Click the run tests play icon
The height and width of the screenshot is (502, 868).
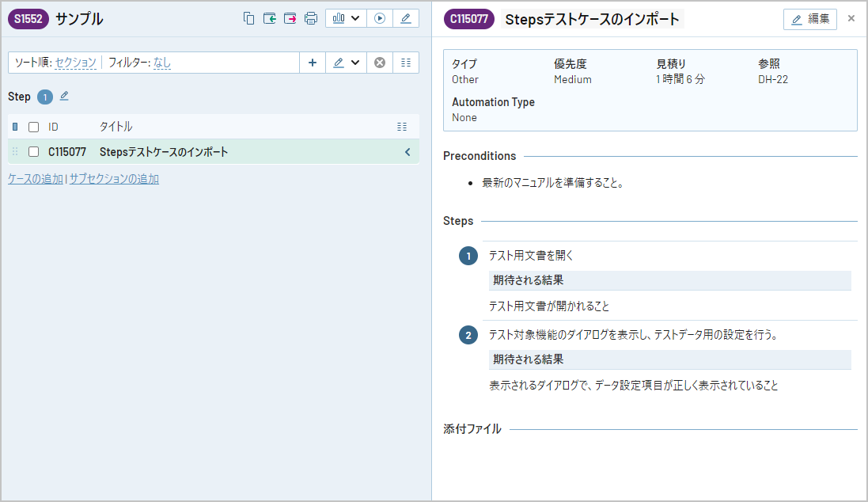point(380,17)
